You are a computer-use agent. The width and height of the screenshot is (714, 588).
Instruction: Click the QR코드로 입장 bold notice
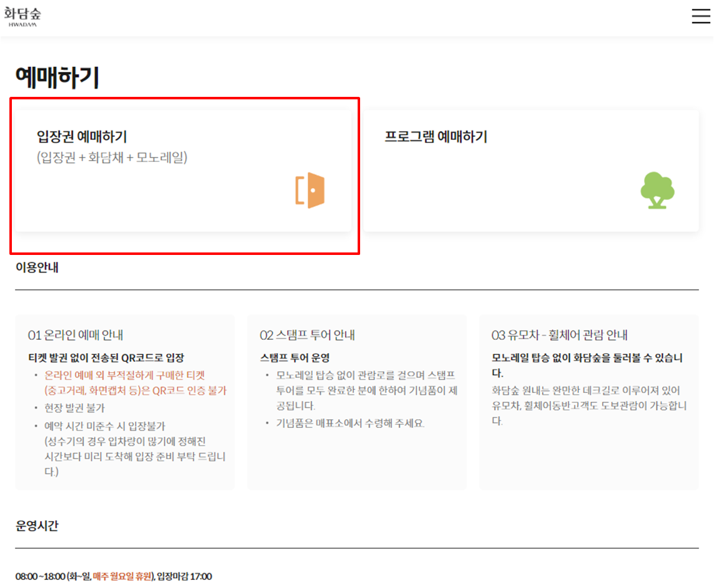[106, 359]
